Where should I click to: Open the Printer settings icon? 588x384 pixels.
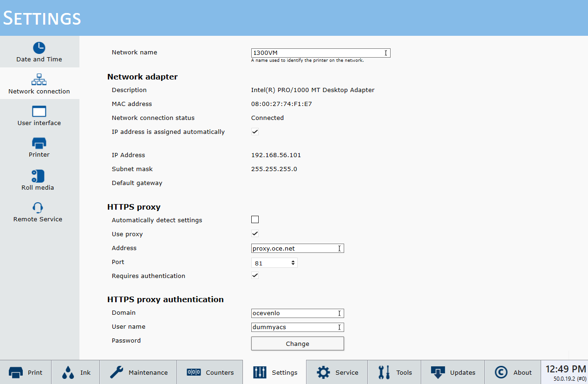click(39, 143)
